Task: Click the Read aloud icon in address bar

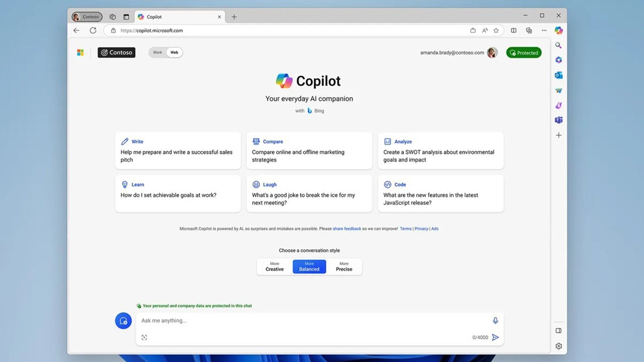Action: (x=485, y=30)
